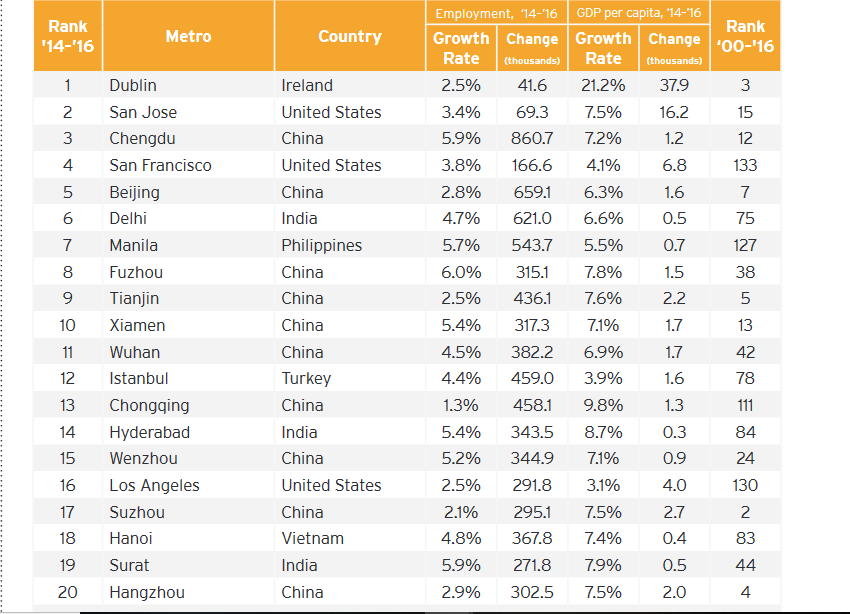Select the Dublin metro cell
The image size is (850, 614).
click(133, 86)
